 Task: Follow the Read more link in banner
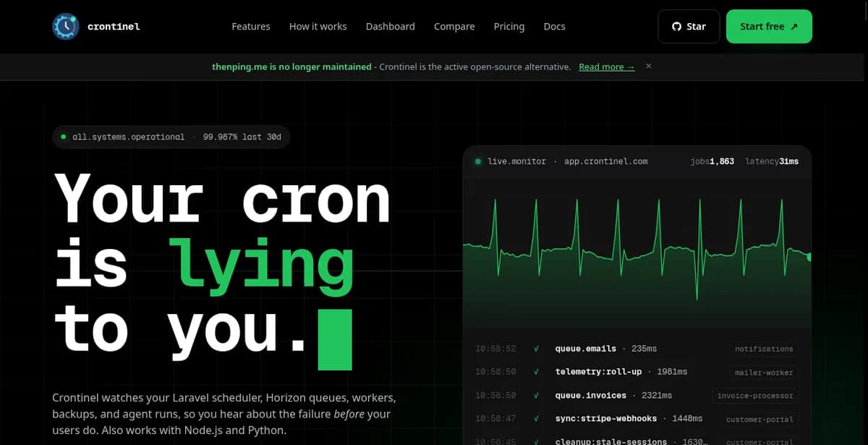pyautogui.click(x=607, y=67)
